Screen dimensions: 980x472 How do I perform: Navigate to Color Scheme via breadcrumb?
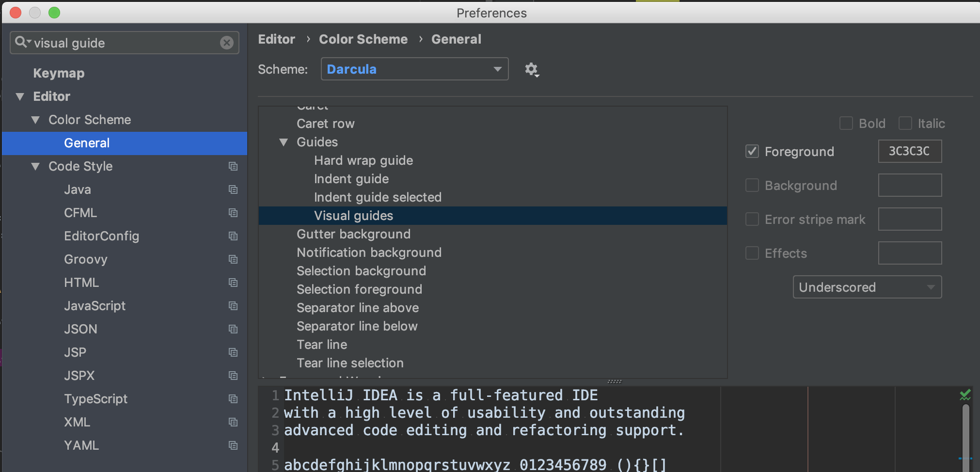[x=363, y=39]
